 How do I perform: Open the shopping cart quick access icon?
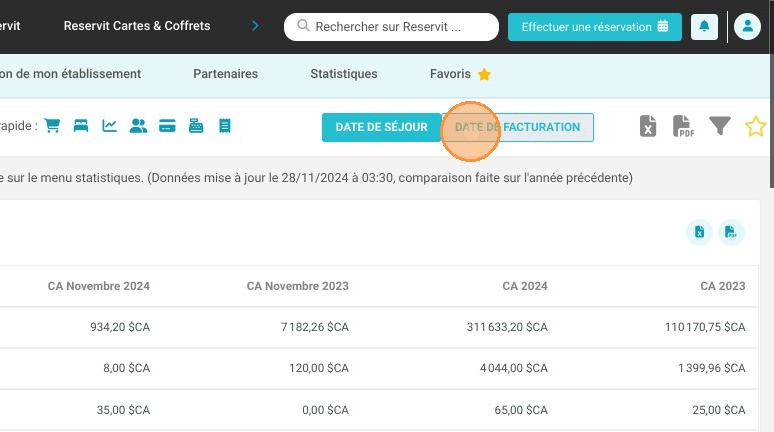tap(52, 126)
